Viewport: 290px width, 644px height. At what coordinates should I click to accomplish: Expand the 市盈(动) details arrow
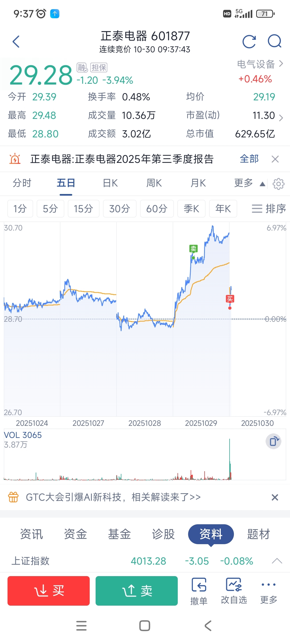281,118
